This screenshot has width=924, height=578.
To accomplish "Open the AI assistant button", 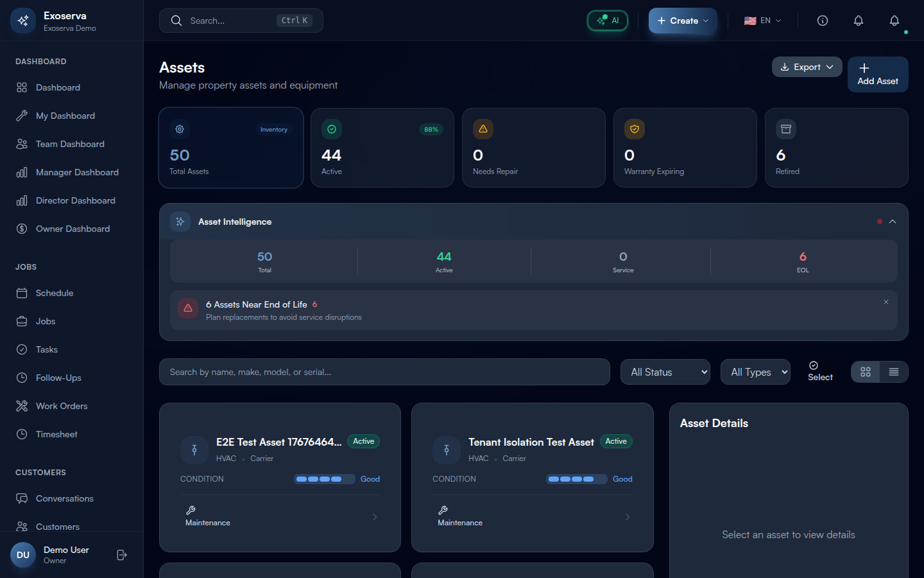I will coord(608,21).
